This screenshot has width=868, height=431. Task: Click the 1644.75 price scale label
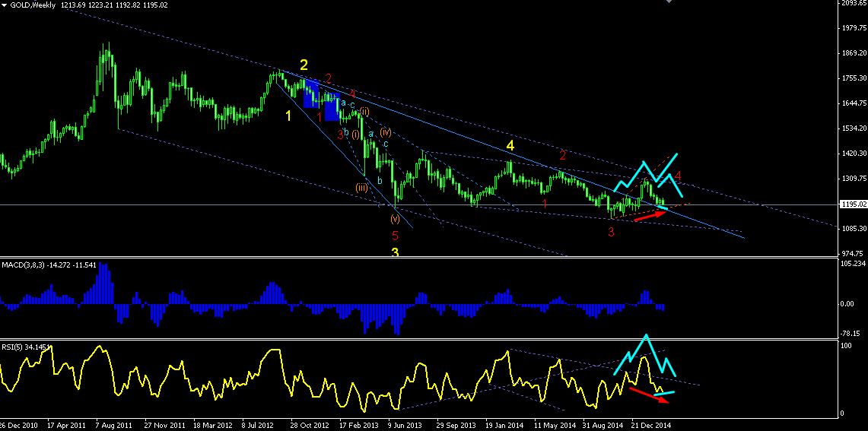pyautogui.click(x=853, y=103)
